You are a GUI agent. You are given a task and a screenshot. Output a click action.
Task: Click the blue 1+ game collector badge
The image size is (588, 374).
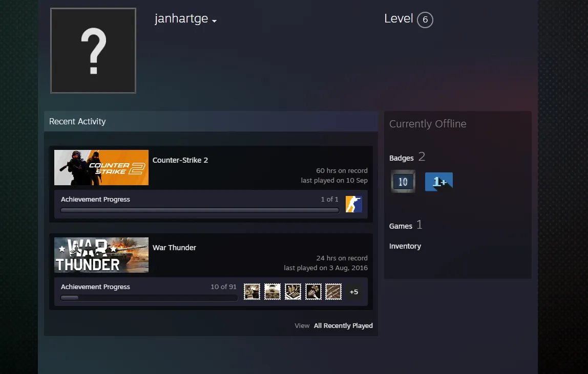click(439, 182)
